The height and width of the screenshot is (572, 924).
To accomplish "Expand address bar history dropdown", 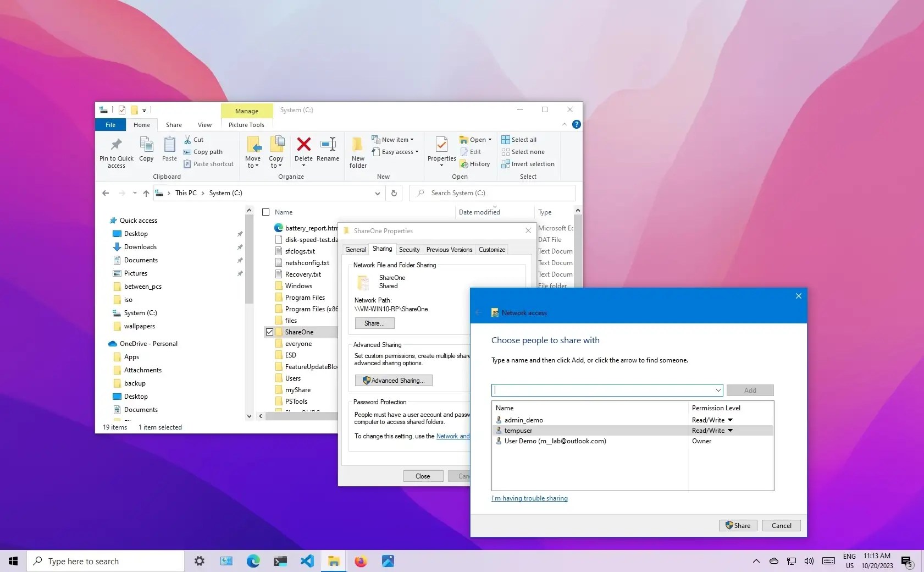I will (x=377, y=193).
